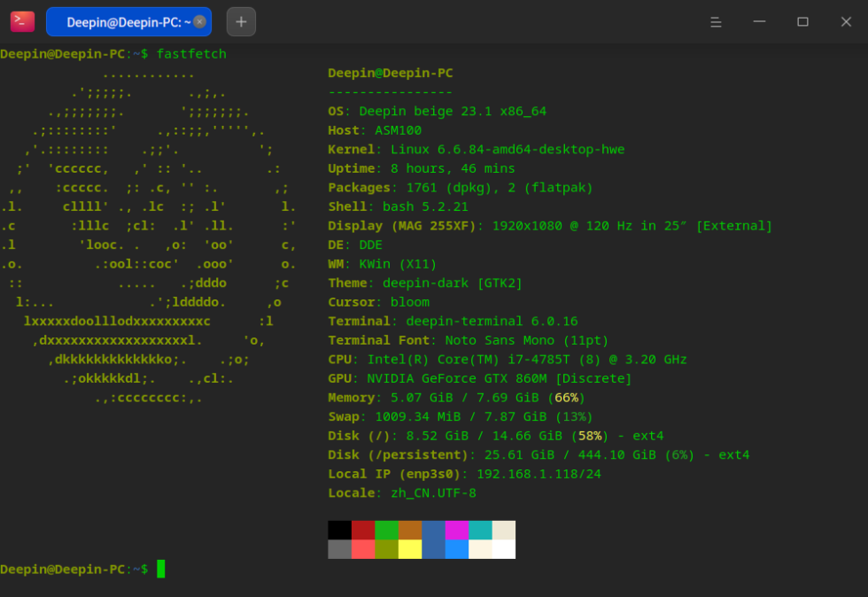Click the "Terminal: deepin-terminal 6.0.16" line
868x597 pixels.
453,322
